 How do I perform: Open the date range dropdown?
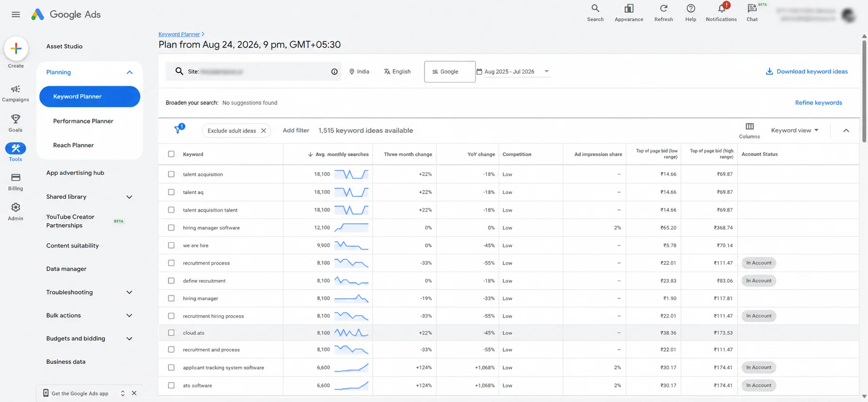pos(513,72)
